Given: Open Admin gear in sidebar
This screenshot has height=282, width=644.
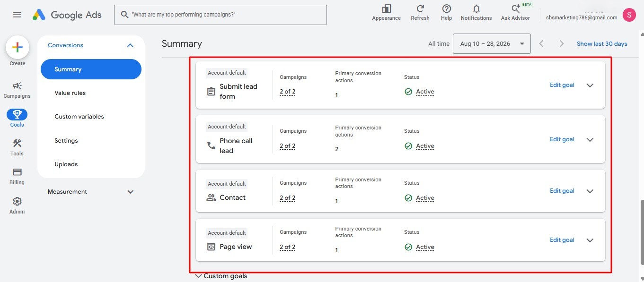Looking at the screenshot, I should tap(17, 205).
